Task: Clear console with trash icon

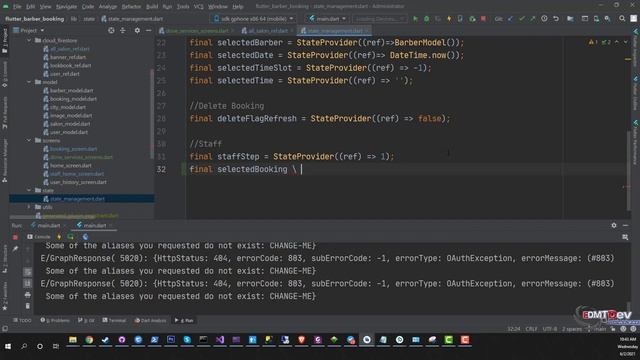Action: coord(27,306)
